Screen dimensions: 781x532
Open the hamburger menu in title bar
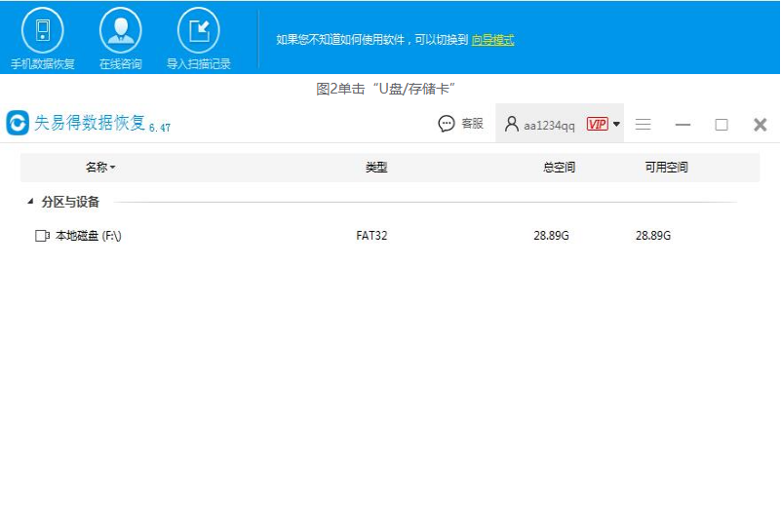coord(644,124)
